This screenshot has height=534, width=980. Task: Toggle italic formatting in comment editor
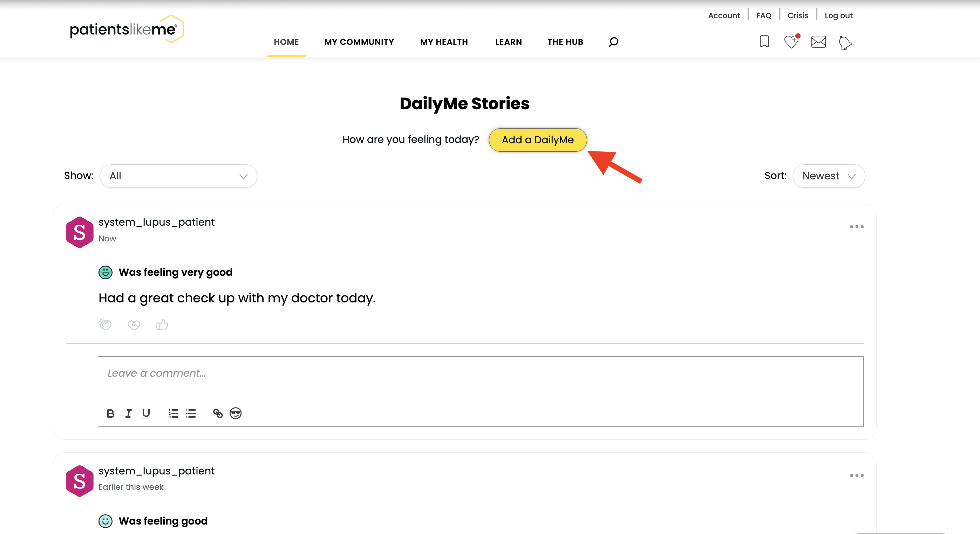click(x=129, y=413)
